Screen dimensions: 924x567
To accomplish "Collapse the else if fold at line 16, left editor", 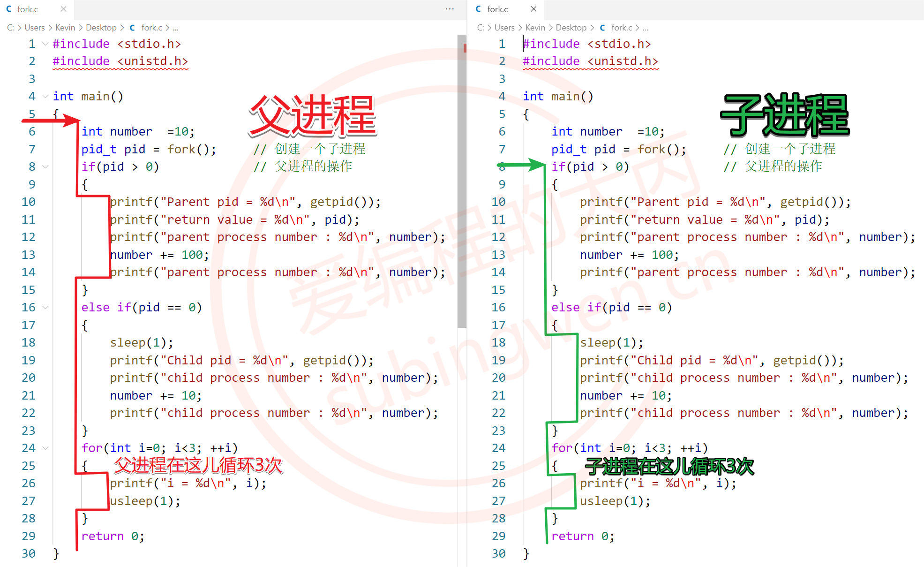I will 45,307.
